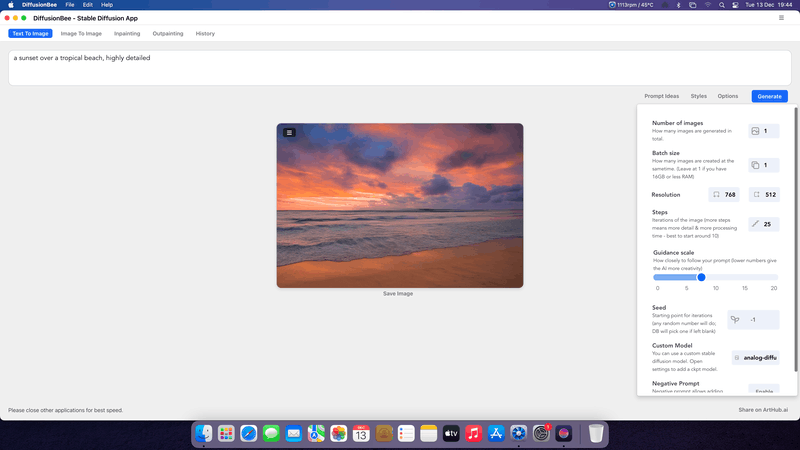Click the generated sunset beach image
The image size is (800, 450).
400,206
